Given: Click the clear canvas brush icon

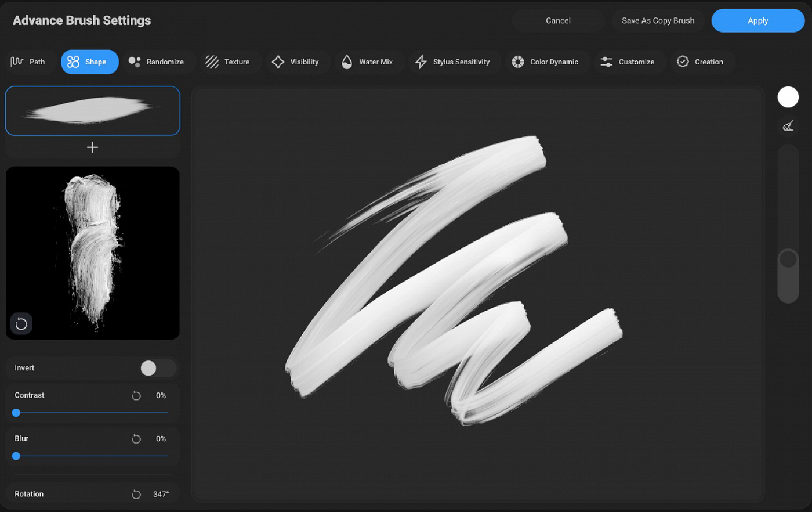Looking at the screenshot, I should [x=788, y=125].
